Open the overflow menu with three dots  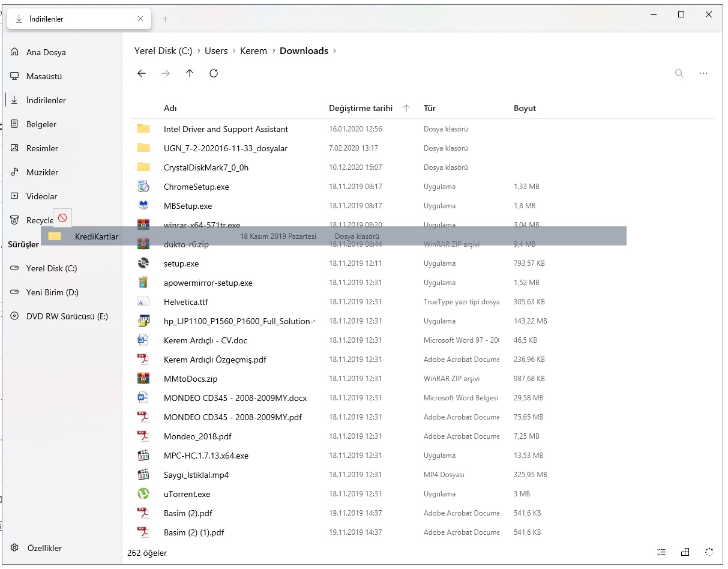coord(703,73)
